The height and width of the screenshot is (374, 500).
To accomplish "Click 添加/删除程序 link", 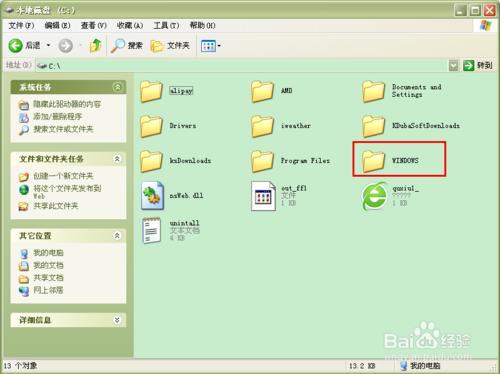I will [x=57, y=117].
